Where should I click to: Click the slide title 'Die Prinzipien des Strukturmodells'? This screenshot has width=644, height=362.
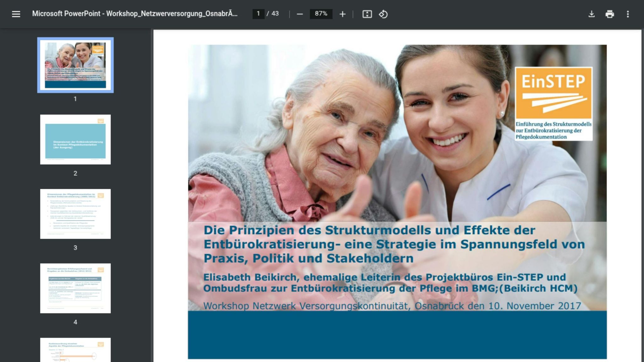[369, 230]
